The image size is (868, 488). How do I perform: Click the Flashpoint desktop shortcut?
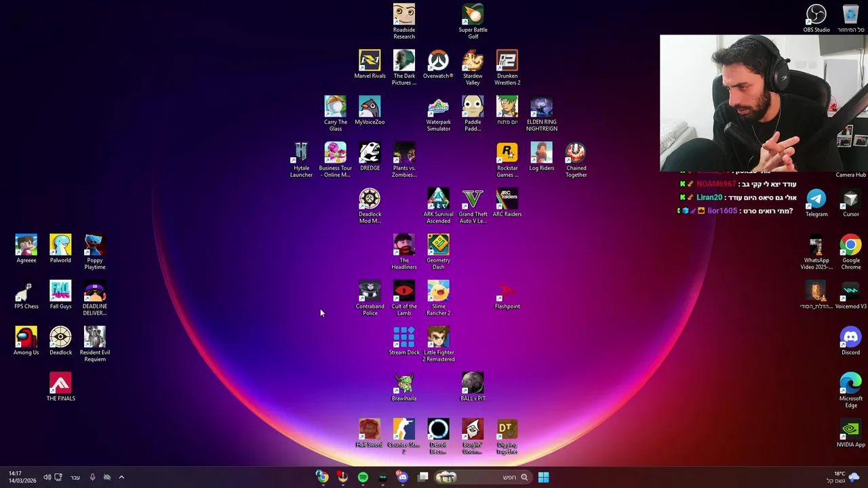coord(507,295)
